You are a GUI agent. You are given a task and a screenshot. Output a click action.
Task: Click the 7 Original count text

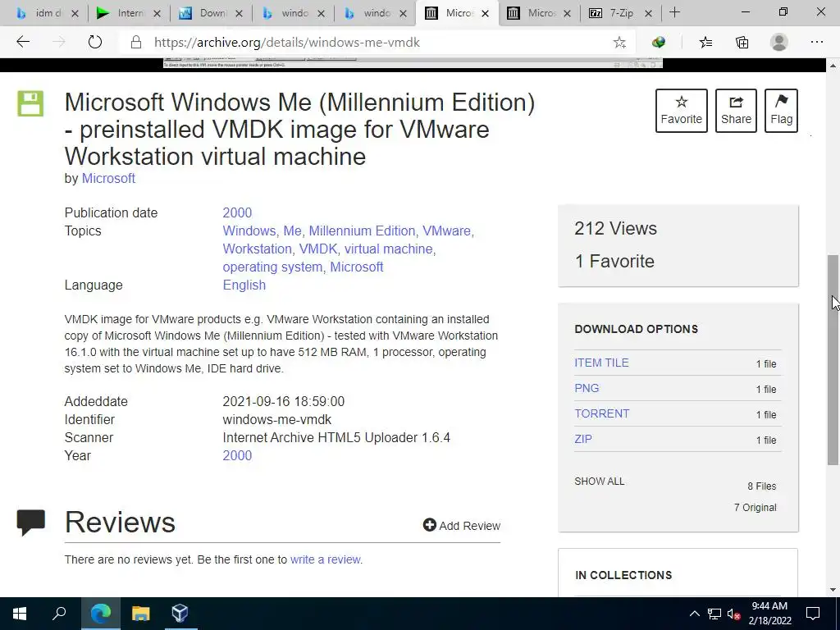(x=755, y=507)
